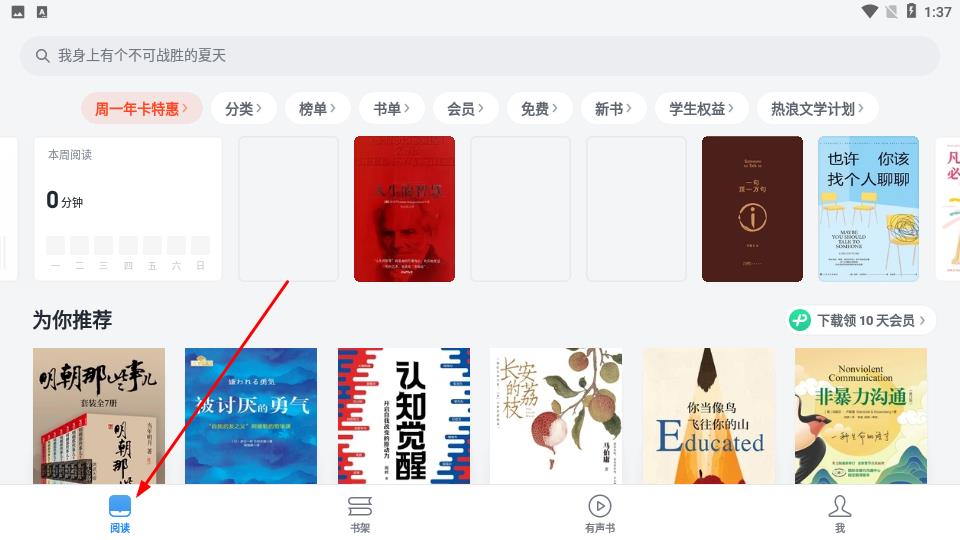Expand the 分类 category chip

click(x=244, y=109)
